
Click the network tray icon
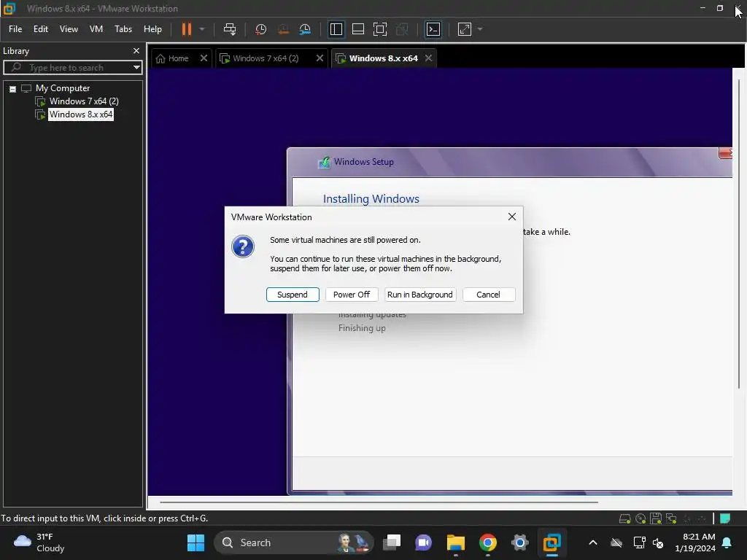tap(639, 542)
